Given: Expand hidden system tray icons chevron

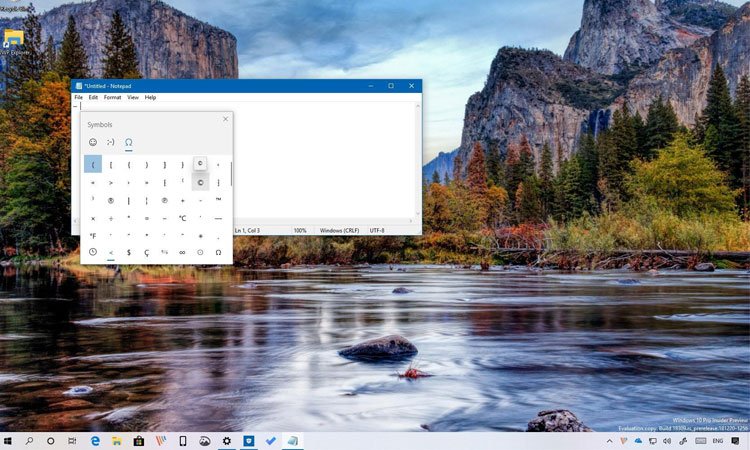Looking at the screenshot, I should [610, 440].
